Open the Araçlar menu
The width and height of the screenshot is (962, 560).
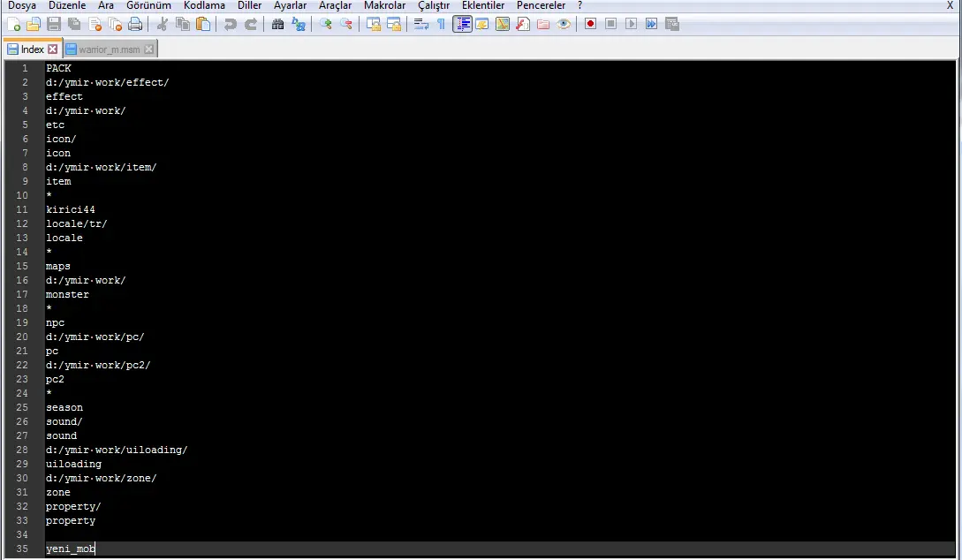336,5
